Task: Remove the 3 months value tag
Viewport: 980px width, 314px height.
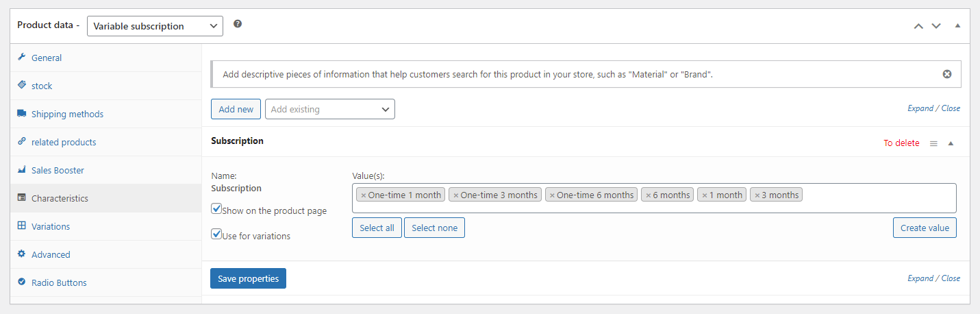Action: pyautogui.click(x=757, y=195)
